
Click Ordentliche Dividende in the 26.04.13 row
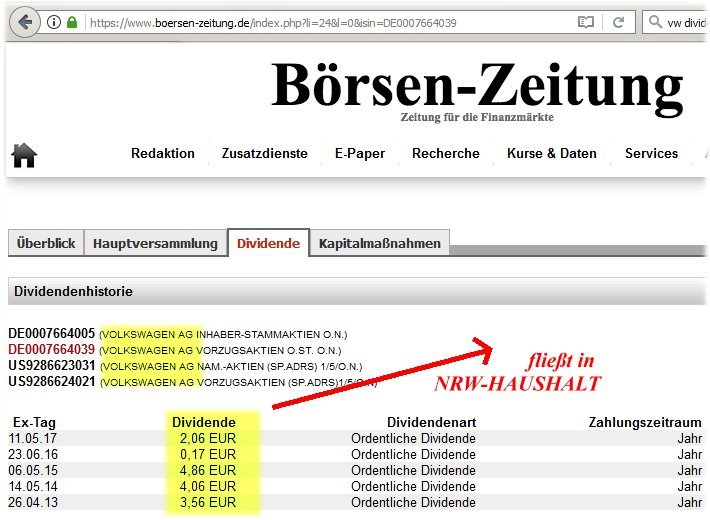click(x=413, y=502)
